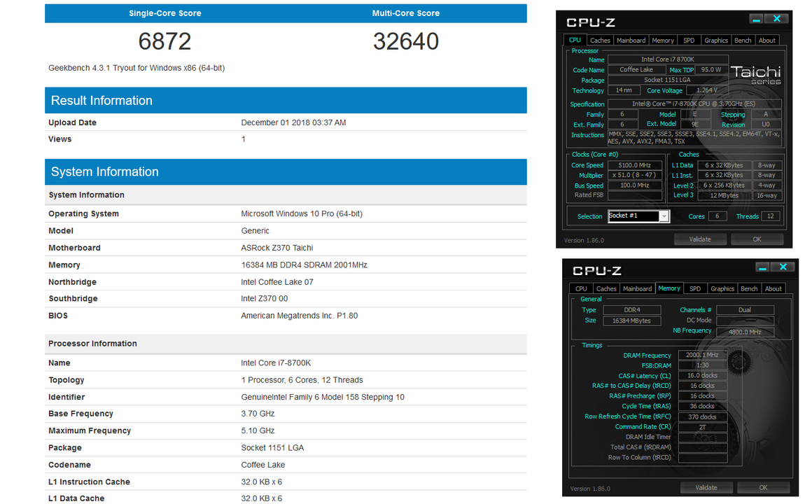Switch to Caches tab in bottom CPU-Z window

pos(606,288)
